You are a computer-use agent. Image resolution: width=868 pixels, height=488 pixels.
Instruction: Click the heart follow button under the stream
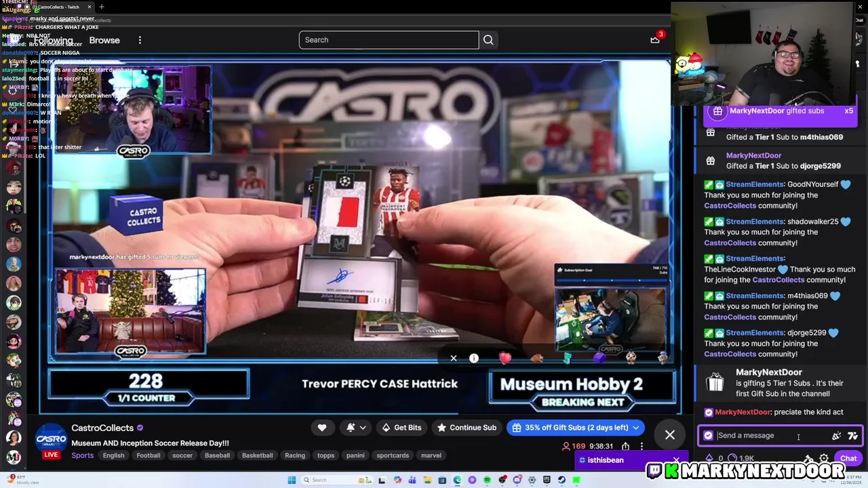322,428
